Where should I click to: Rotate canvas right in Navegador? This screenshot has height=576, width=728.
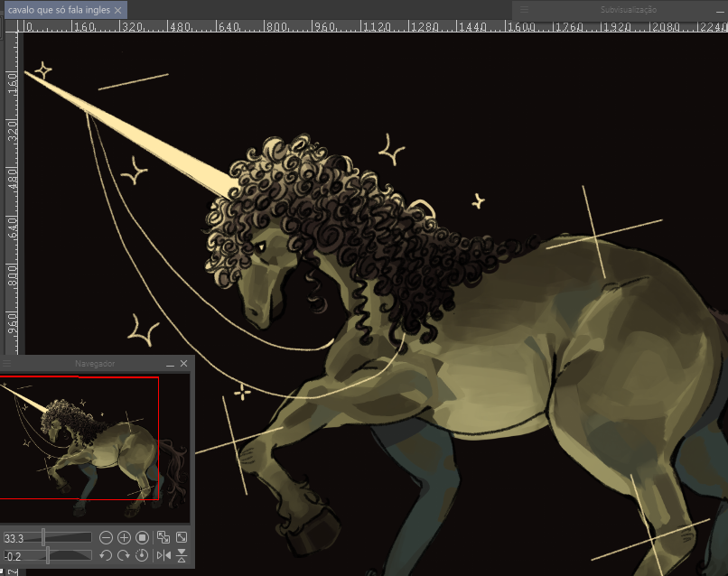click(124, 555)
